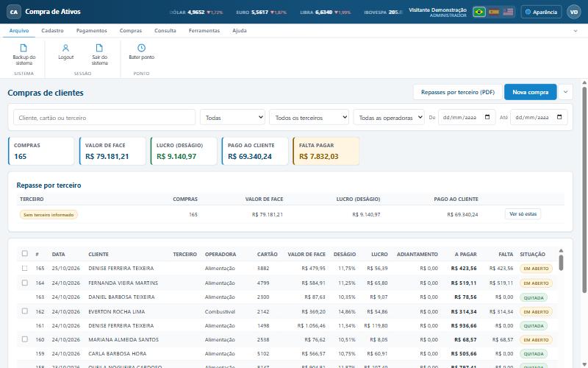Switch language to Spanish flag

click(493, 12)
